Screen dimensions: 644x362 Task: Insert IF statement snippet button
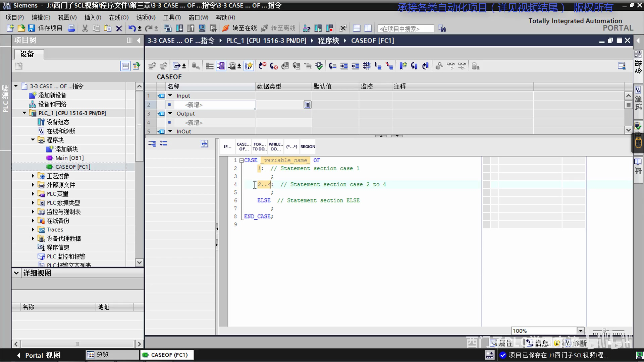(x=227, y=146)
